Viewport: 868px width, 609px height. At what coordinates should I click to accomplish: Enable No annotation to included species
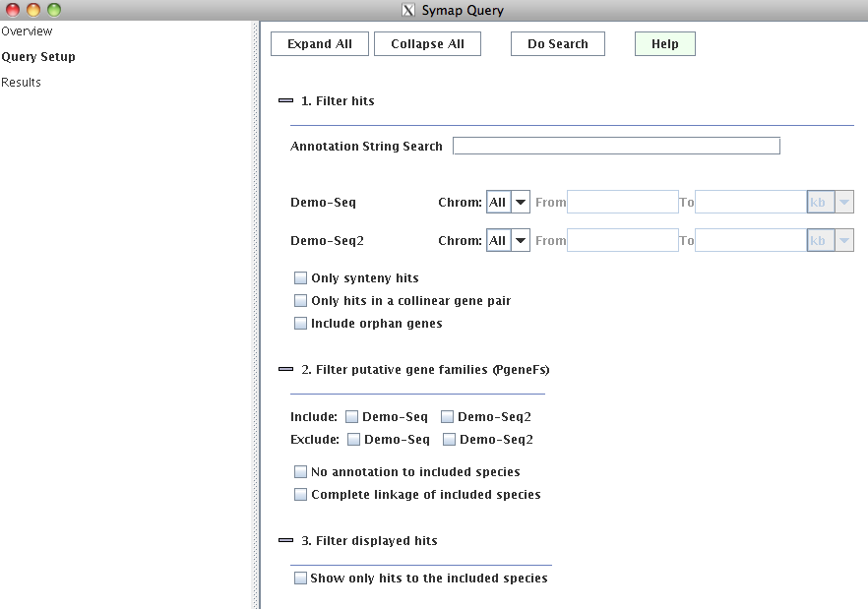[300, 471]
